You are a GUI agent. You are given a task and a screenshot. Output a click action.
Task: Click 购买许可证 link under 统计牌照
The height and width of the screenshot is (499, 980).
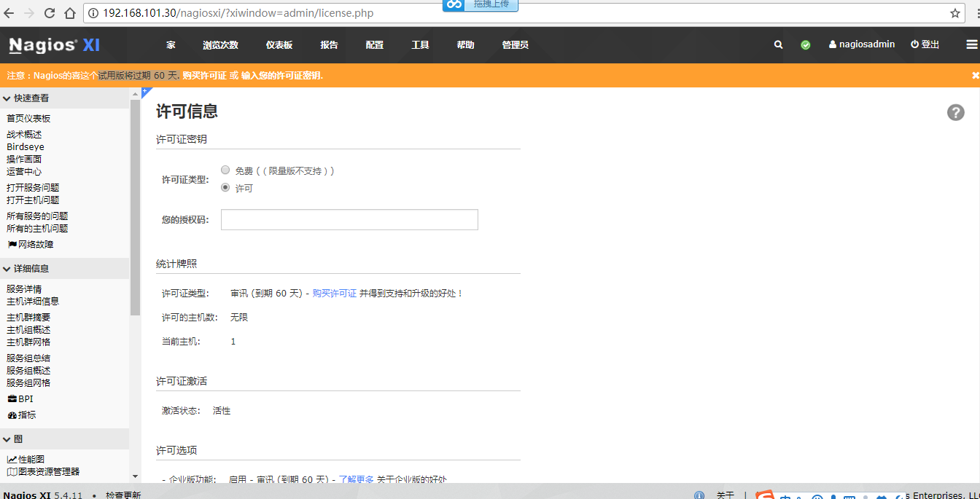335,293
